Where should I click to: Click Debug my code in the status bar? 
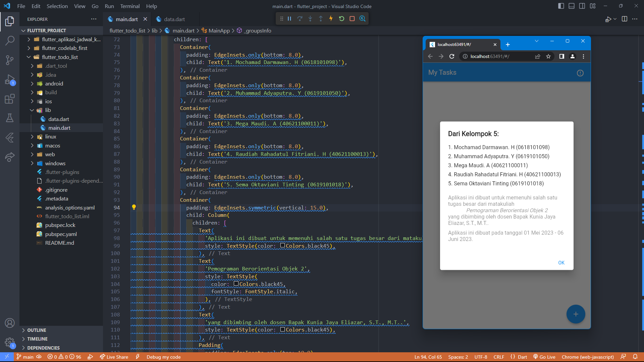pyautogui.click(x=163, y=357)
